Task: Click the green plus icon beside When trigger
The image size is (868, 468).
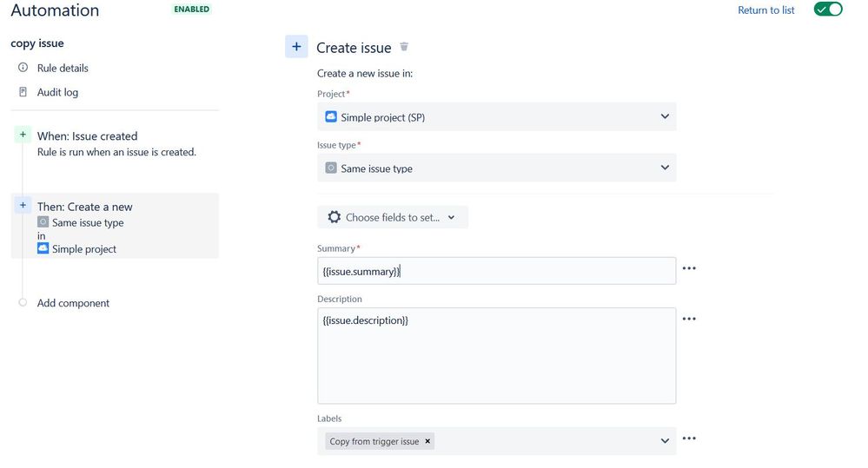Action: (x=23, y=135)
